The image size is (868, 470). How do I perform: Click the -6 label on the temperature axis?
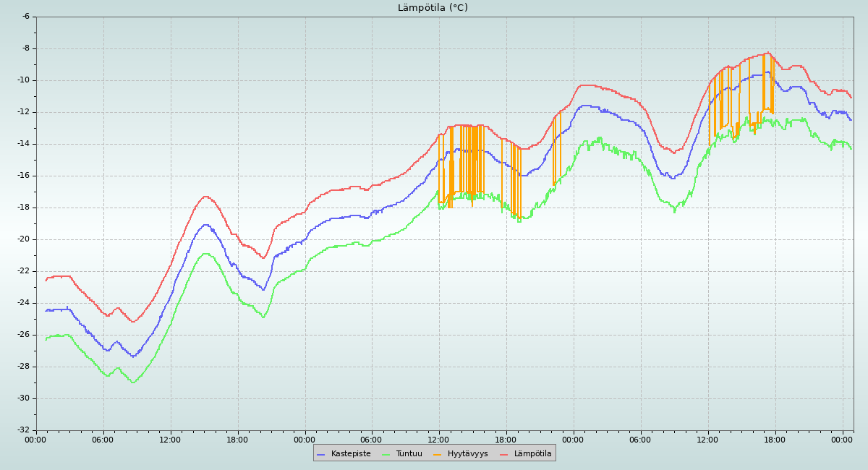tap(25, 17)
